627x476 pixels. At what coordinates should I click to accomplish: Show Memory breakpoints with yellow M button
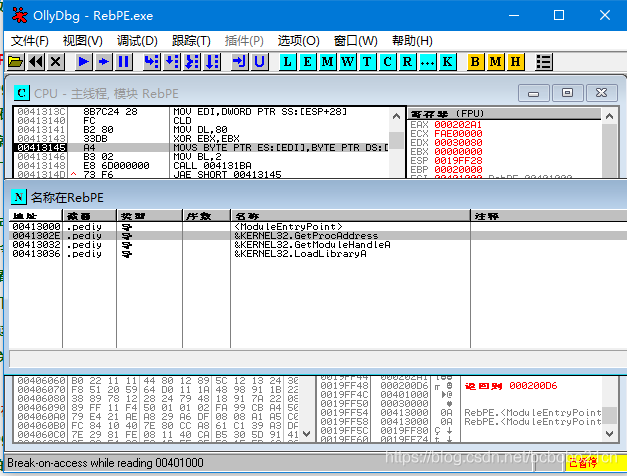pyautogui.click(x=495, y=62)
